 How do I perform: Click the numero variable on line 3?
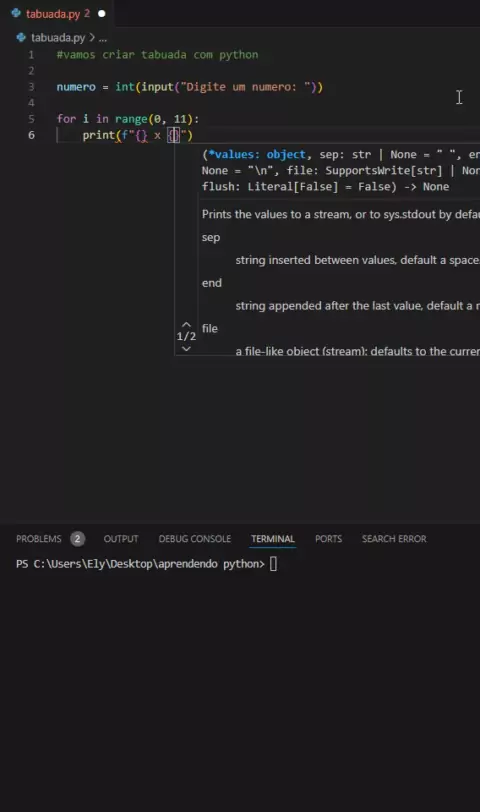click(76, 87)
